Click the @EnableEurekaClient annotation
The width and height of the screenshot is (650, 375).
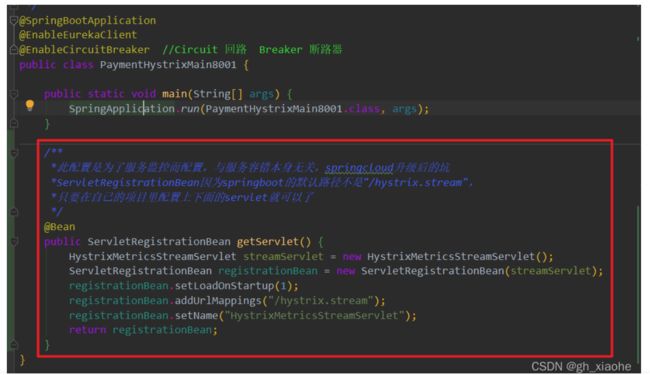pos(78,35)
